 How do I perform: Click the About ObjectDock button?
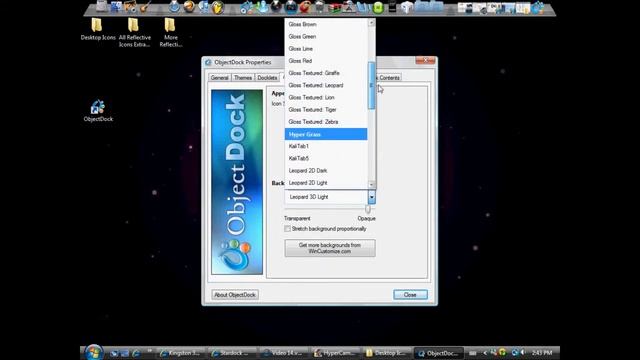235,295
